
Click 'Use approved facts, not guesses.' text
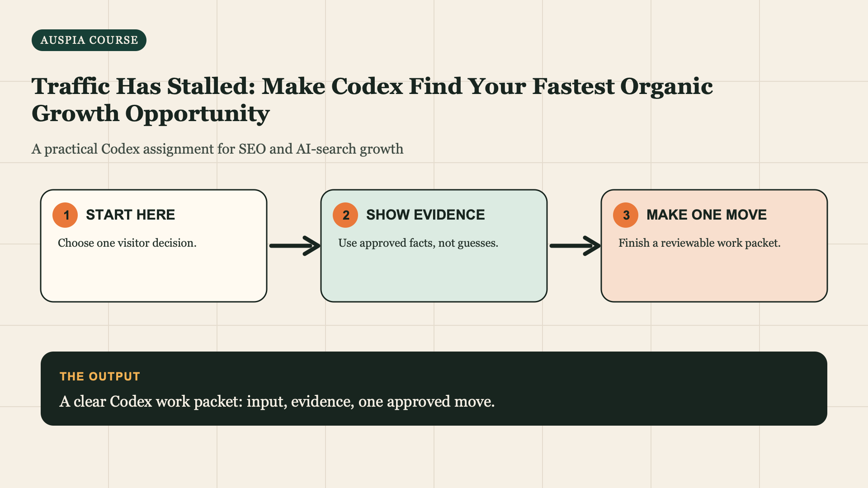[x=418, y=243]
